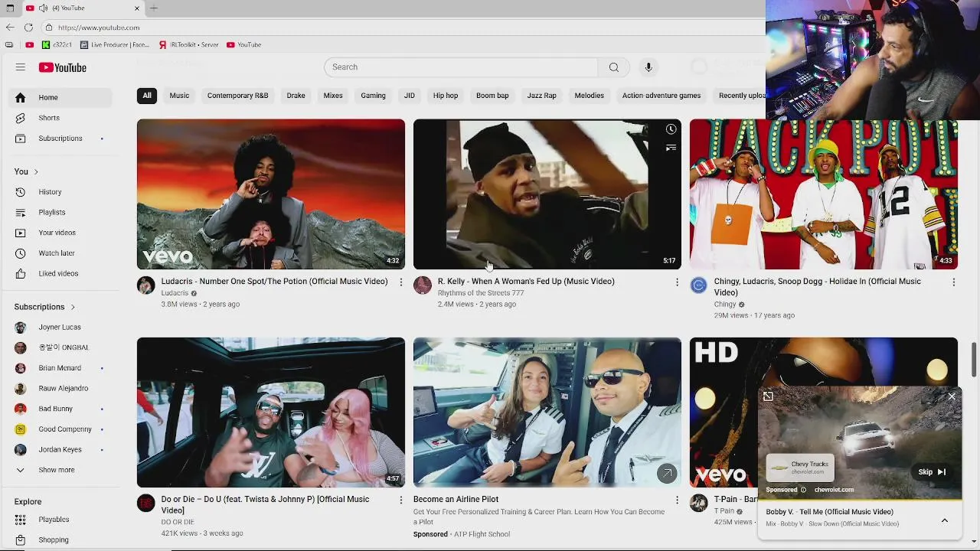Open more options for Do or Die video
This screenshot has height=551, width=980.
(400, 500)
